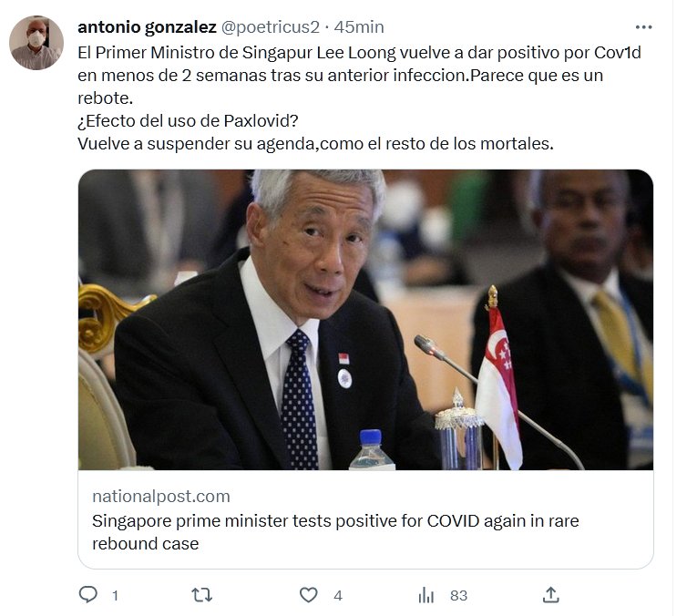This screenshot has width=687, height=616.
Task: Click the share upload icon
Action: (x=550, y=595)
